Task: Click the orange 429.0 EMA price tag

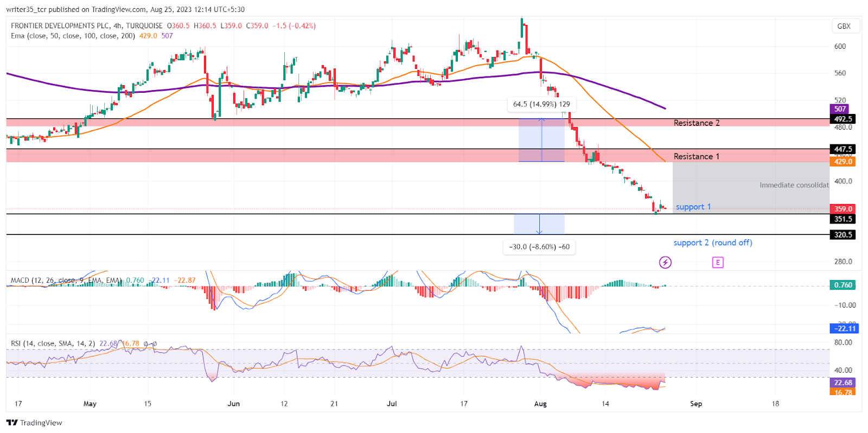Action: pos(843,162)
